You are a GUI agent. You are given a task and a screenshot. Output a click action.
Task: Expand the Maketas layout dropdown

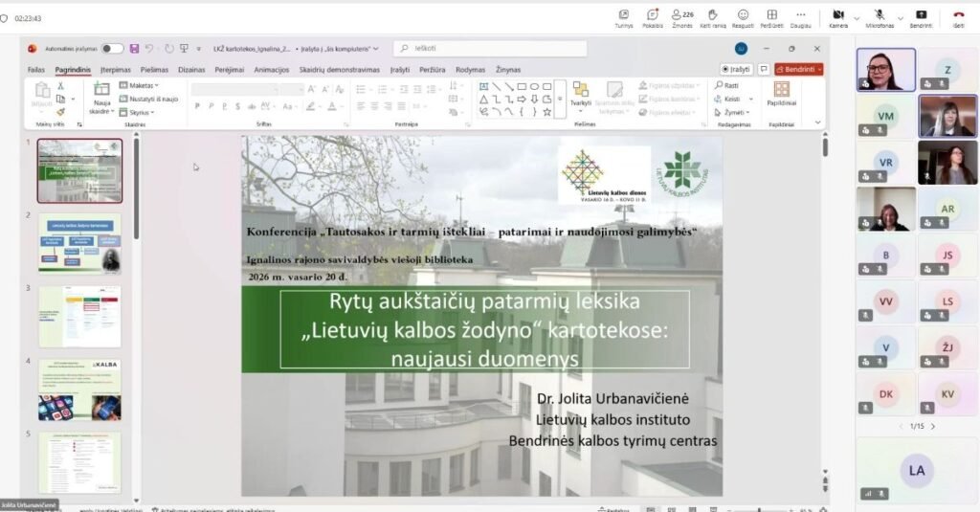[x=141, y=85]
